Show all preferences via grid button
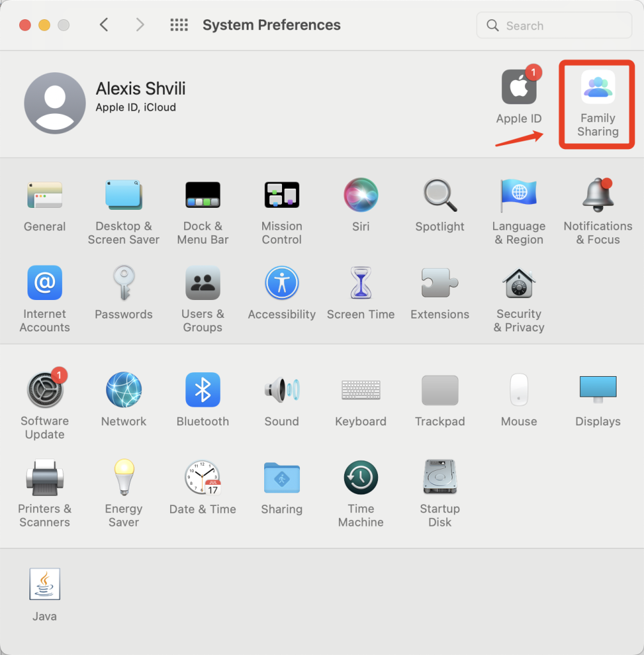Image resolution: width=644 pixels, height=655 pixels. coord(179,25)
